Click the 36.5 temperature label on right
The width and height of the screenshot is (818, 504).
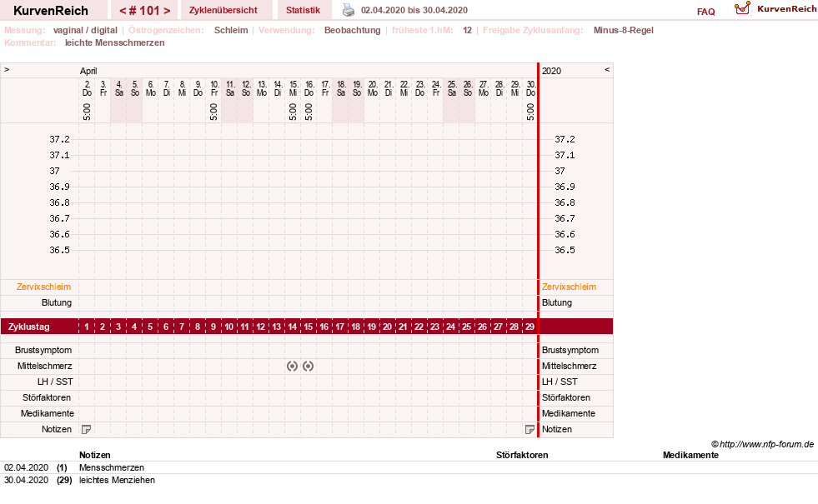click(565, 250)
